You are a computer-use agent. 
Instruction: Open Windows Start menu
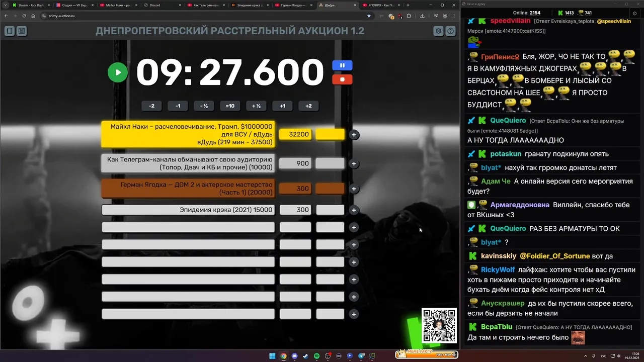(272, 356)
